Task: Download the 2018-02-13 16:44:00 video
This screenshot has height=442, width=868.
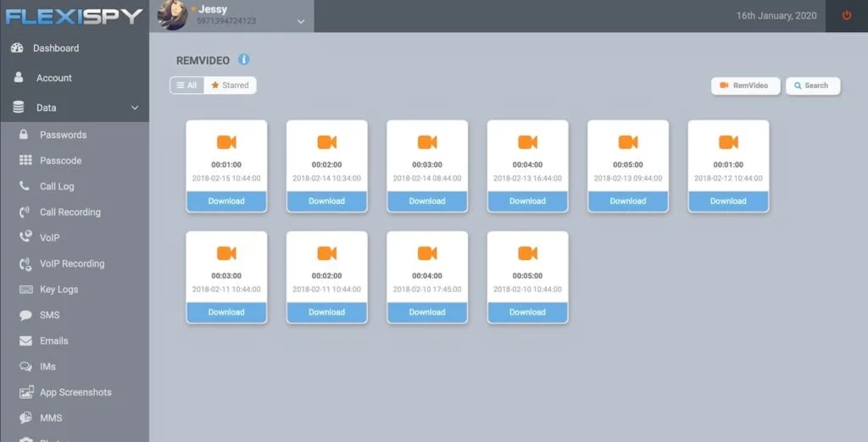Action: coord(527,202)
